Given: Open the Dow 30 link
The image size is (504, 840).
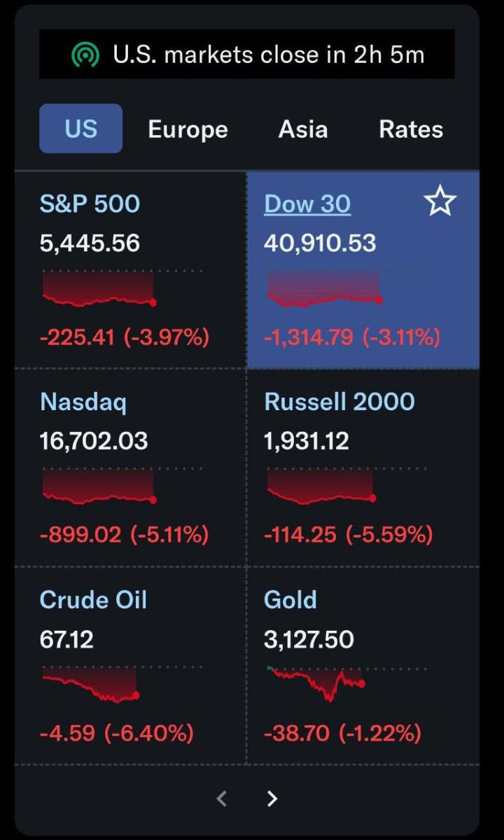Looking at the screenshot, I should pyautogui.click(x=307, y=204).
